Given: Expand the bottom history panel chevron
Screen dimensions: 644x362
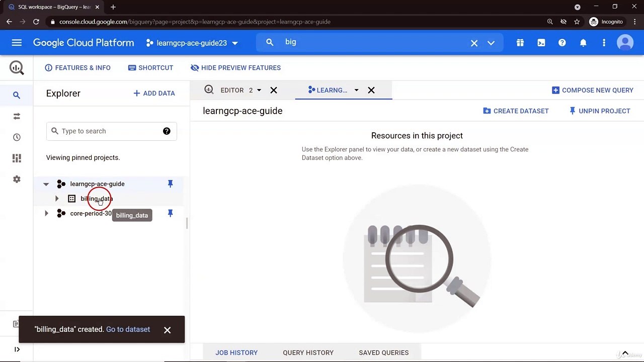Looking at the screenshot, I should click(625, 353).
